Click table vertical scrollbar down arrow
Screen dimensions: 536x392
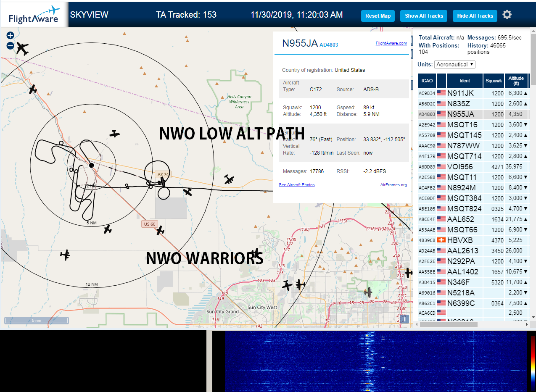coord(533,318)
